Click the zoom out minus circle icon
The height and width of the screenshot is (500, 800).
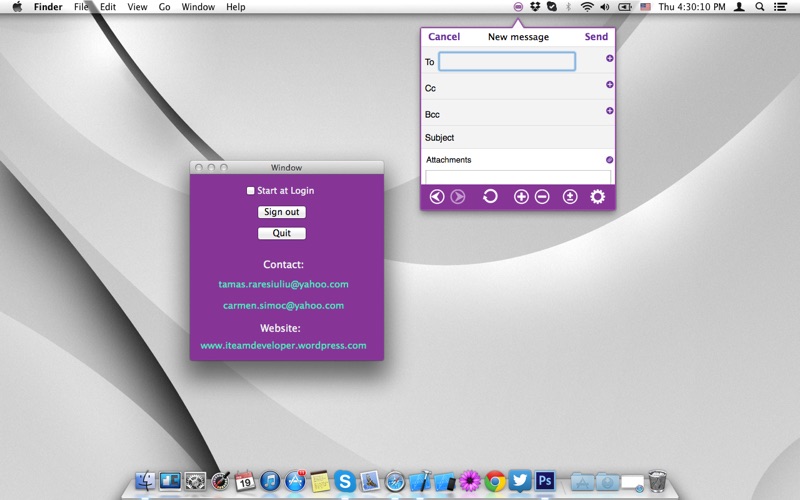point(542,196)
